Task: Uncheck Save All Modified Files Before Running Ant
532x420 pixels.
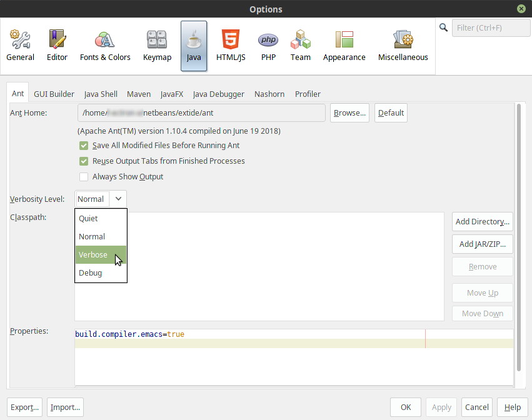Action: tap(84, 146)
